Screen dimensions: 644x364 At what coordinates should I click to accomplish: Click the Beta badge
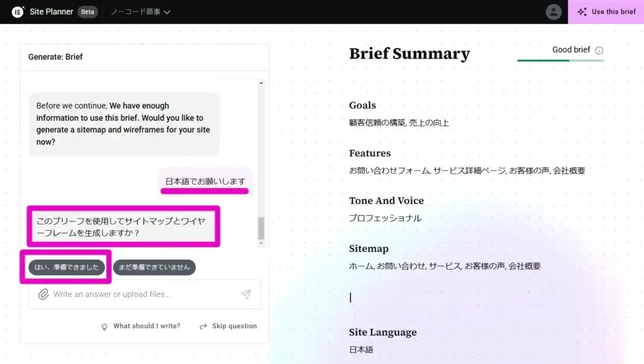coord(87,12)
